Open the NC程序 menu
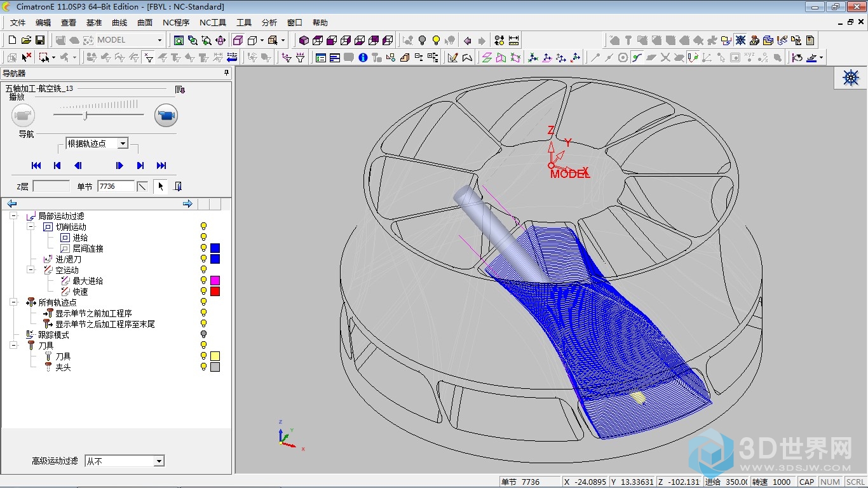This screenshot has height=488, width=868. pyautogui.click(x=176, y=23)
